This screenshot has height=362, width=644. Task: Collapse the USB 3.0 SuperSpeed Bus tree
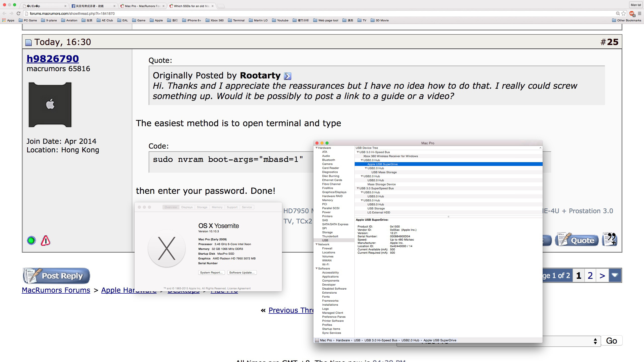click(358, 188)
